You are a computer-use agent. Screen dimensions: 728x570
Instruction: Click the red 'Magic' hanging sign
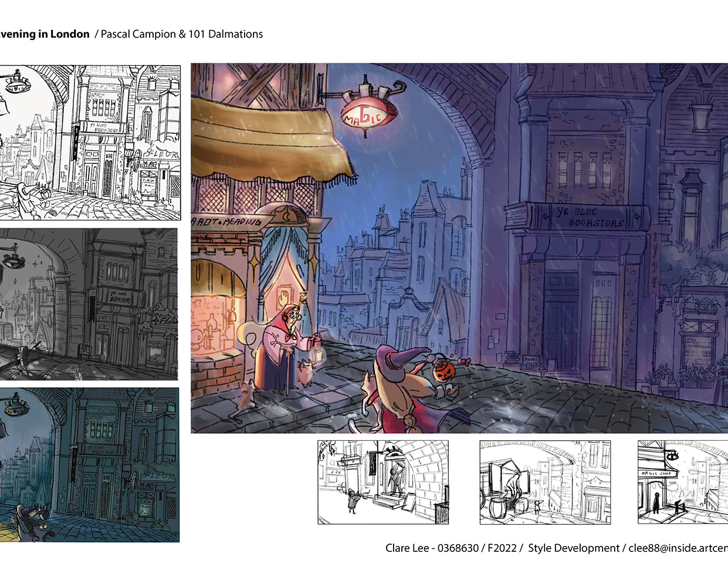[370, 113]
